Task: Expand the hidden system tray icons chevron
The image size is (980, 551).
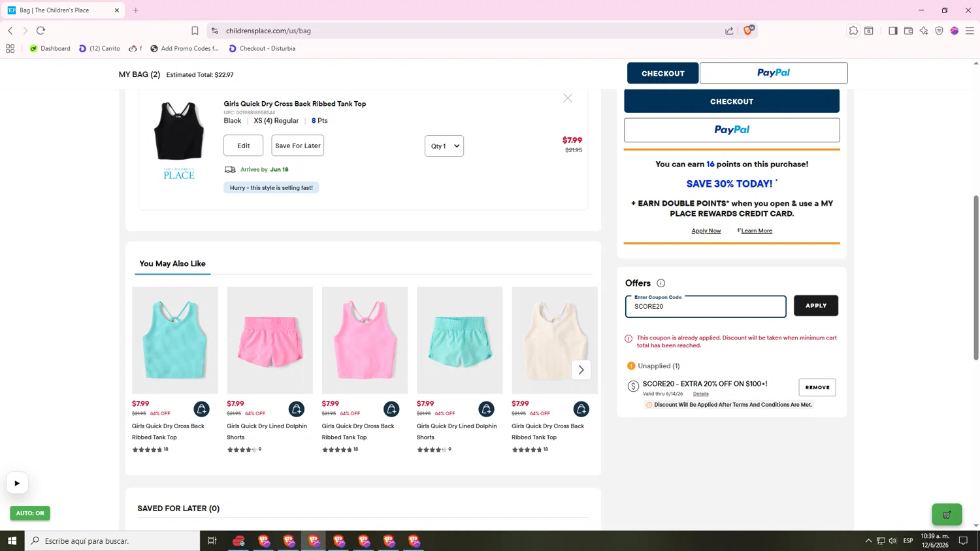Action: pyautogui.click(x=868, y=541)
